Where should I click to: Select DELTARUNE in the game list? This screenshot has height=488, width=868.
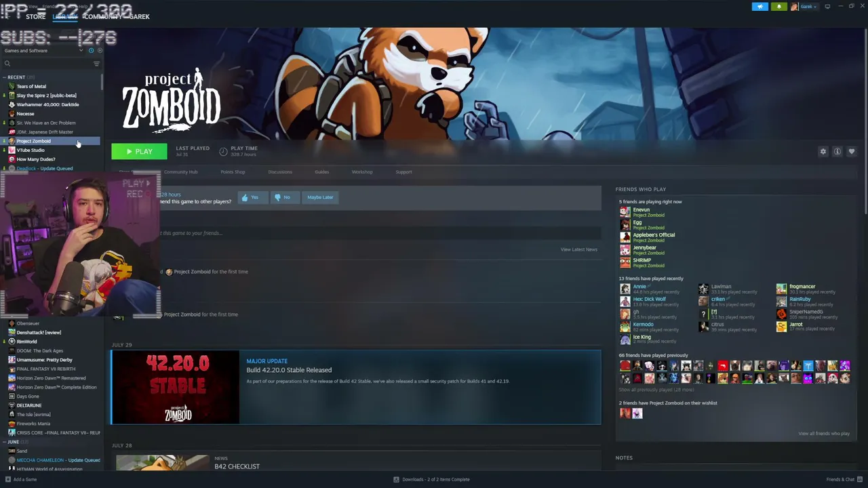28,405
